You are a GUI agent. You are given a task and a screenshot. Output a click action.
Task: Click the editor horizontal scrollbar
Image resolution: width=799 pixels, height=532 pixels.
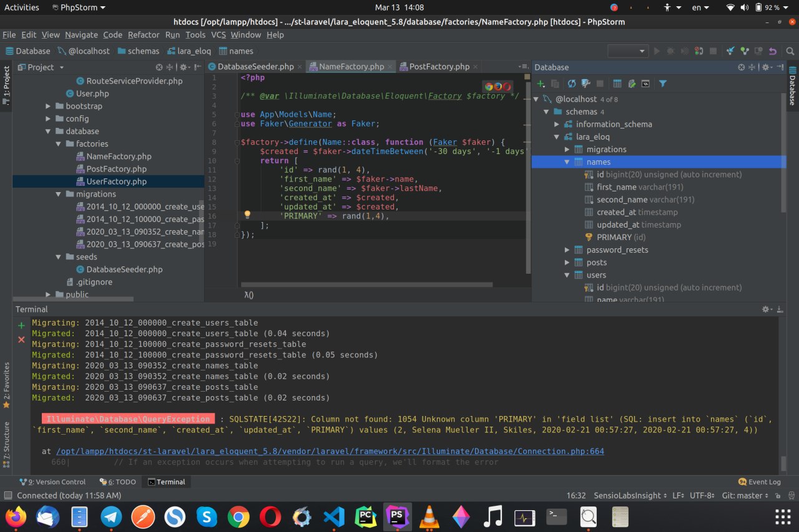367,284
